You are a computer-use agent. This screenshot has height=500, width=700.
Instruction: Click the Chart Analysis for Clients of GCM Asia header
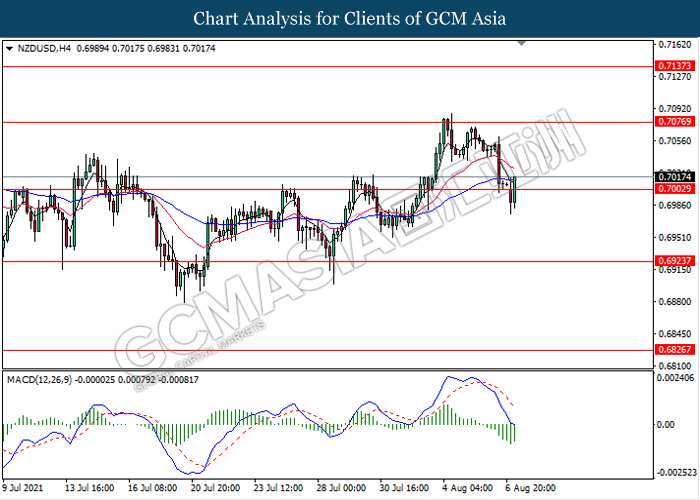coord(350,18)
